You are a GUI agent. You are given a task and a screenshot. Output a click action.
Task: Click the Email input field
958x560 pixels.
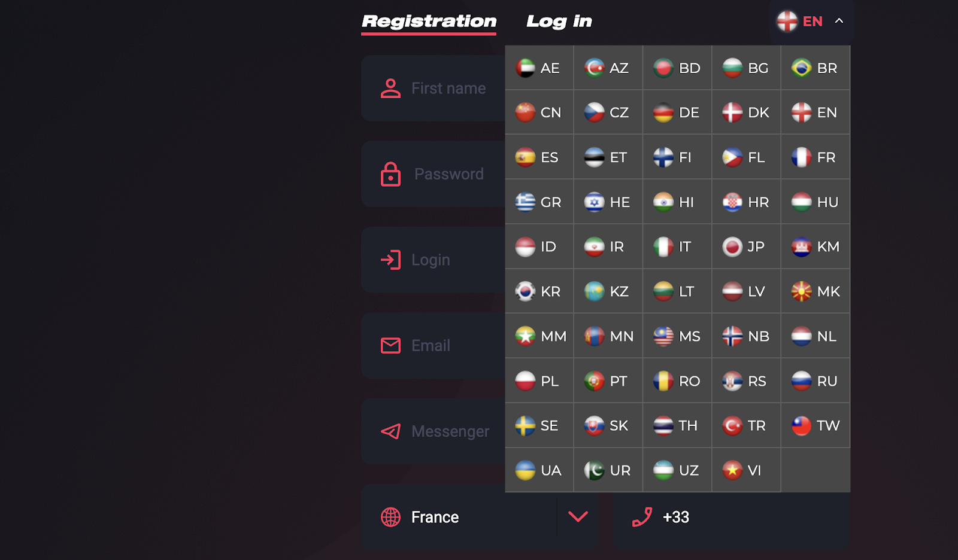(x=433, y=346)
